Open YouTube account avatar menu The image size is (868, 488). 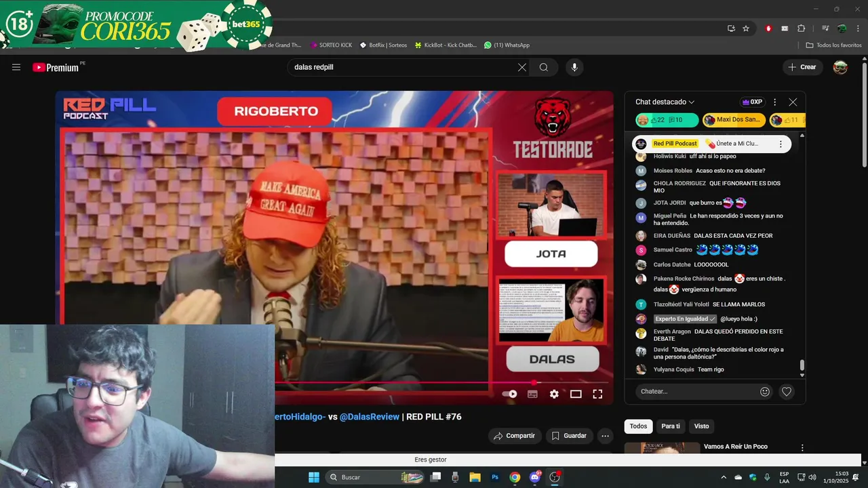840,67
